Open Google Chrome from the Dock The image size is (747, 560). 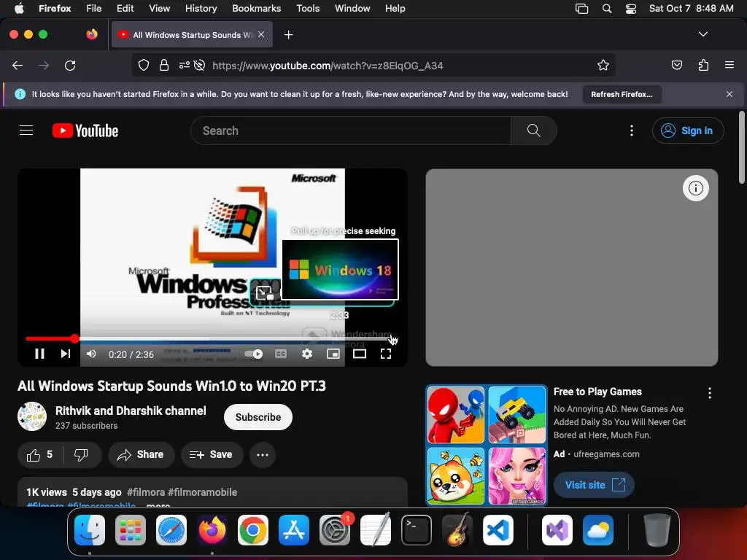(x=253, y=530)
